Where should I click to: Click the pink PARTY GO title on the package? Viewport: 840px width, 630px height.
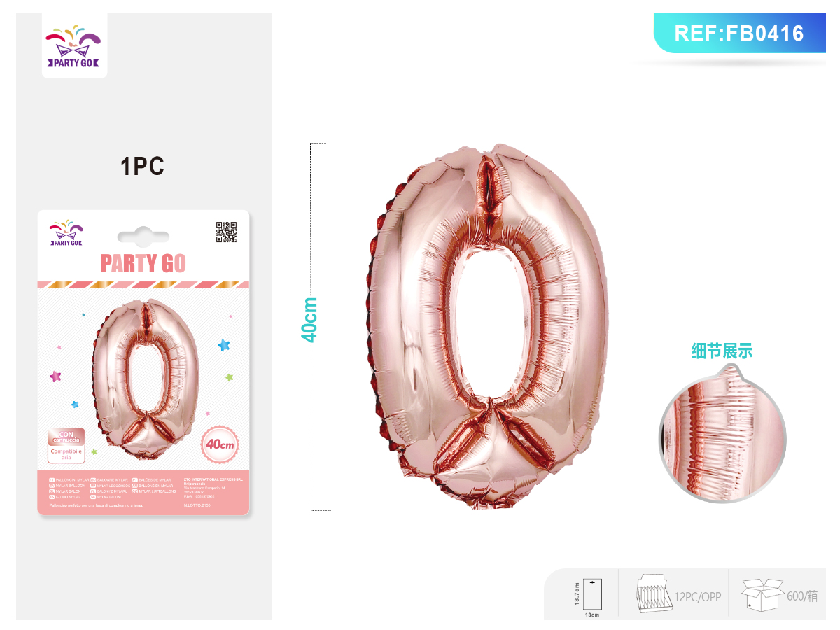pyautogui.click(x=143, y=263)
